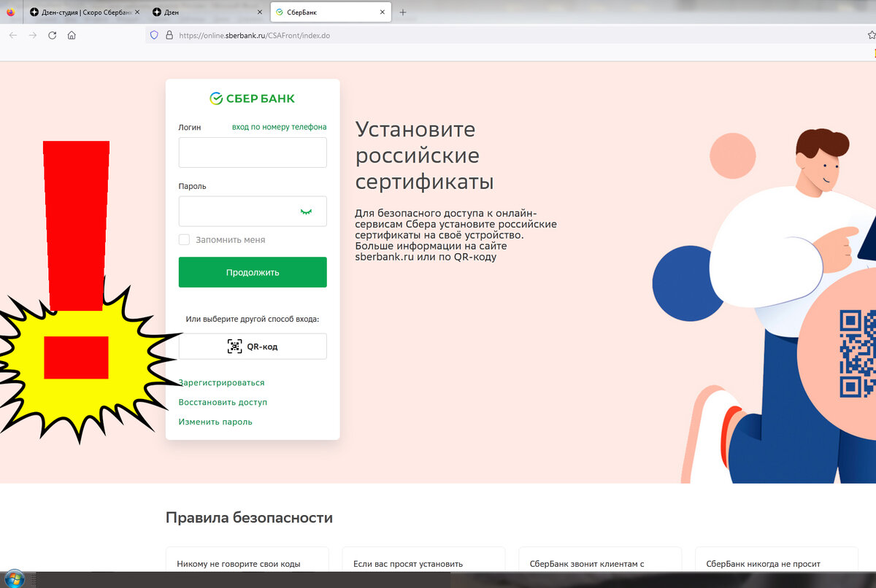Viewport: 876px width, 588px height.
Task: Close the СберБанк tab
Action: click(383, 12)
